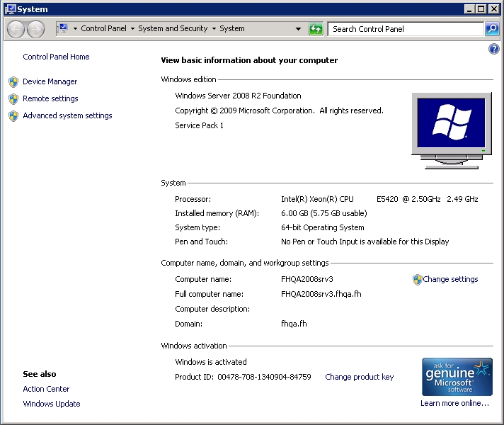Image resolution: width=504 pixels, height=425 pixels.
Task: Click the search magnifier icon
Action: pos(492,29)
